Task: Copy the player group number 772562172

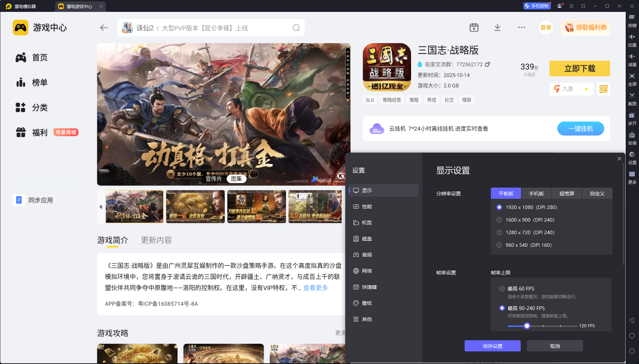Action: (487, 64)
